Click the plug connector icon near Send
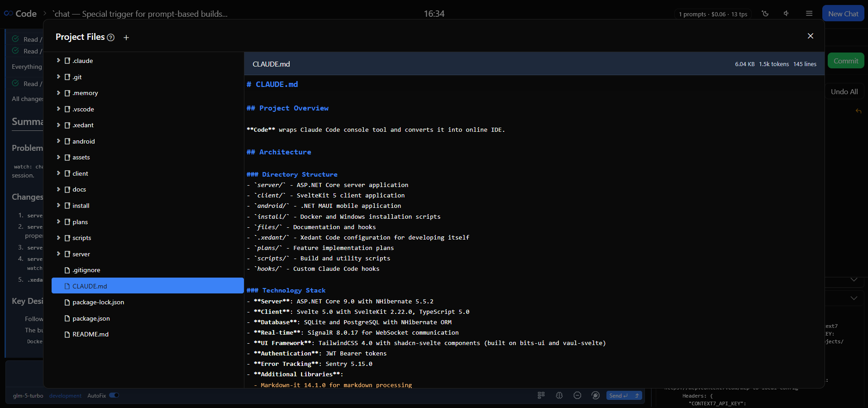Image resolution: width=868 pixels, height=408 pixels. point(596,395)
